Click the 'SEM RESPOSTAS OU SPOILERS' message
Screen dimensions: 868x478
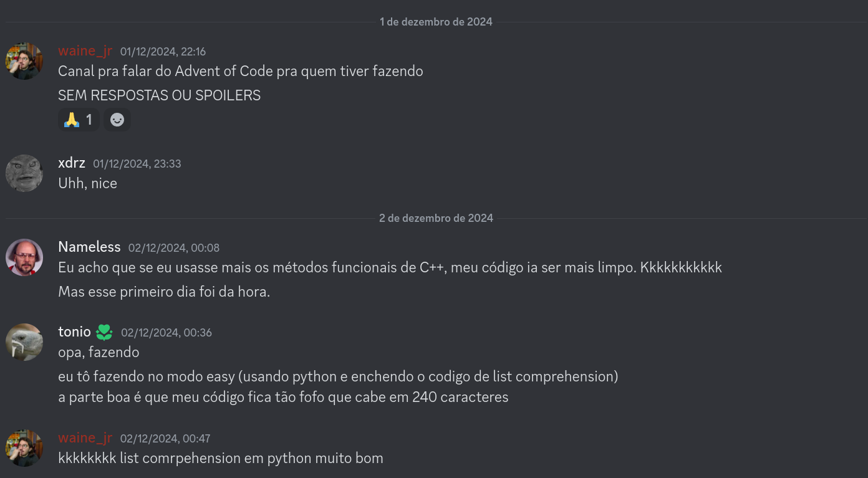(159, 95)
